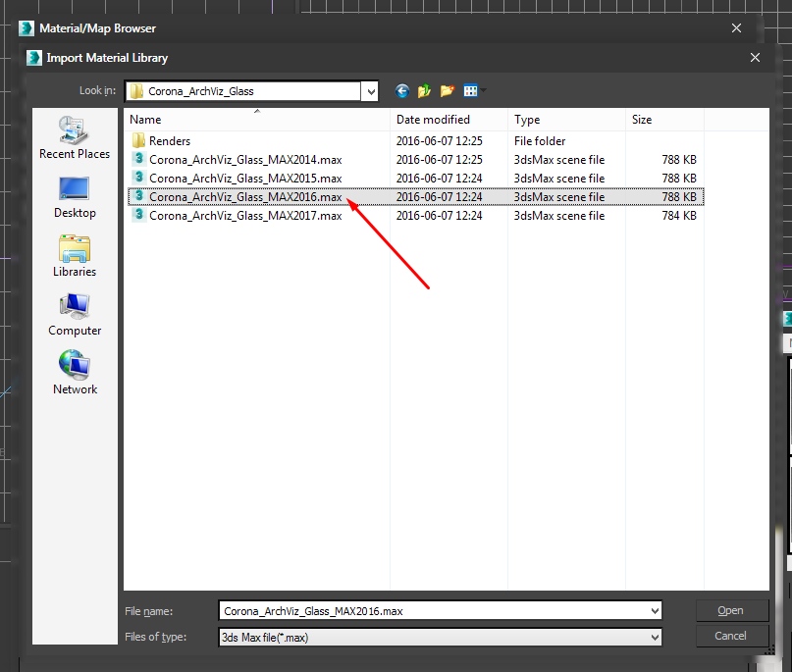Select the Renders folder icon
The image size is (792, 672).
tap(138, 140)
